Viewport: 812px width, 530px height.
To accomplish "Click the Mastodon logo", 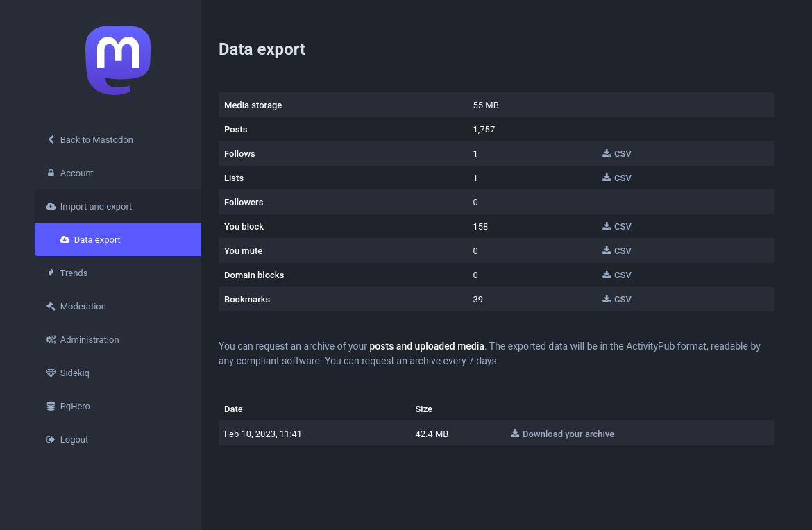I will (118, 60).
